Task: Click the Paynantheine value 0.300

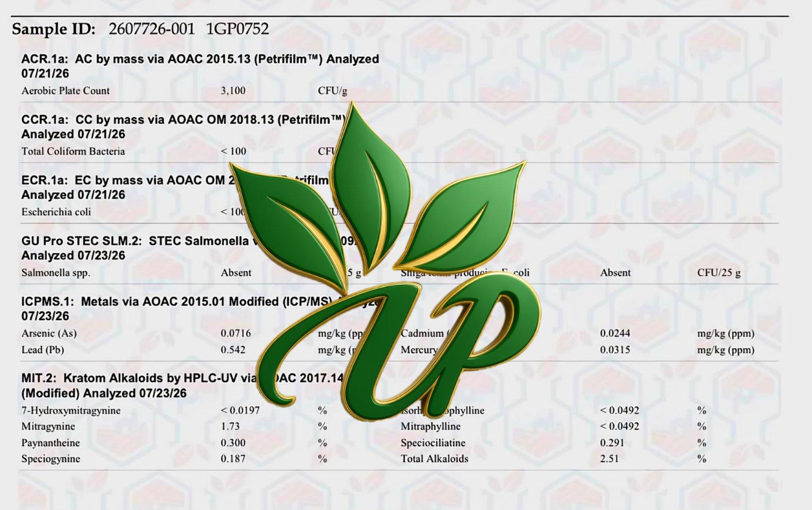Action: 233,442
